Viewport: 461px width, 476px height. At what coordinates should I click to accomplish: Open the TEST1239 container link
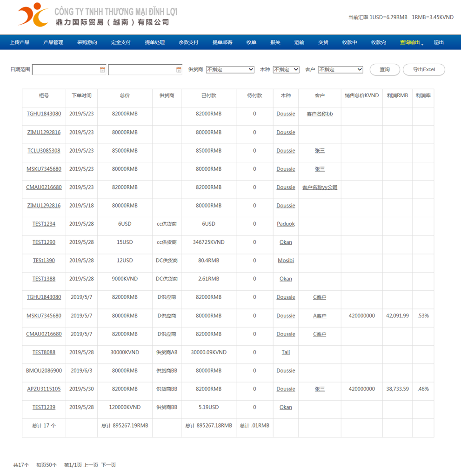[x=44, y=407]
